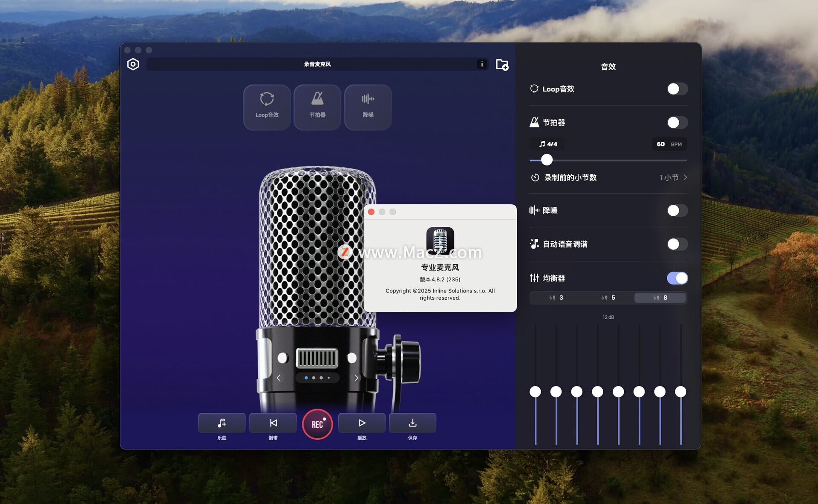
Task: Select the 5-band equalizer tab
Action: pyautogui.click(x=608, y=298)
